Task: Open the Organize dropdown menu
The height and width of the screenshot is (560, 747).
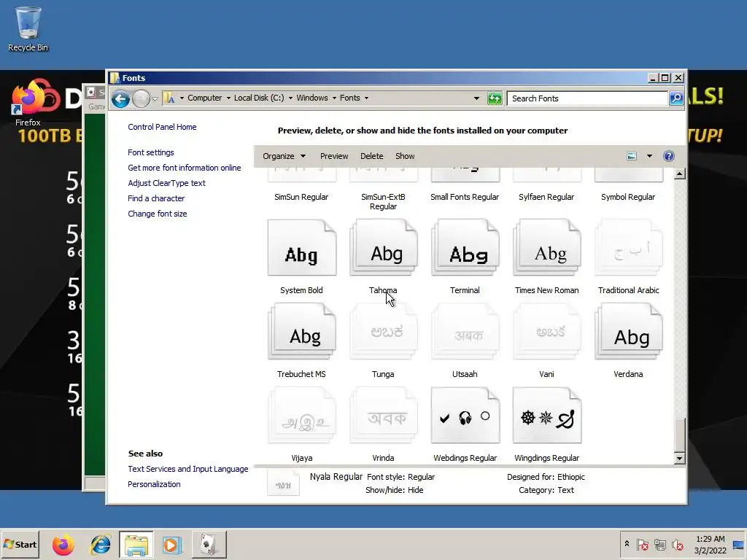Action: [284, 156]
